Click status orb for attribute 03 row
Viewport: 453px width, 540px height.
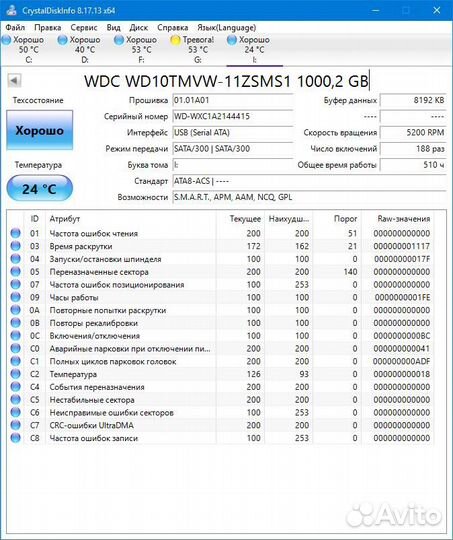click(x=16, y=246)
